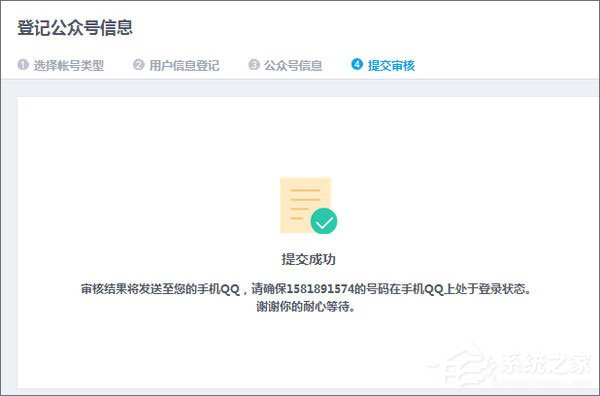
Task: Click the document submitted success icon
Action: click(x=308, y=205)
